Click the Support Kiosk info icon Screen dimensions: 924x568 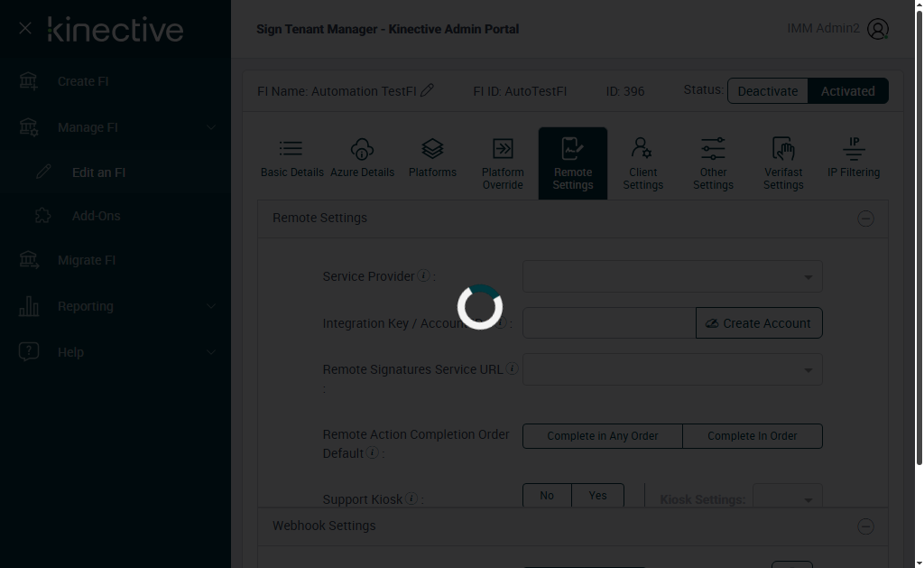pyautogui.click(x=411, y=498)
